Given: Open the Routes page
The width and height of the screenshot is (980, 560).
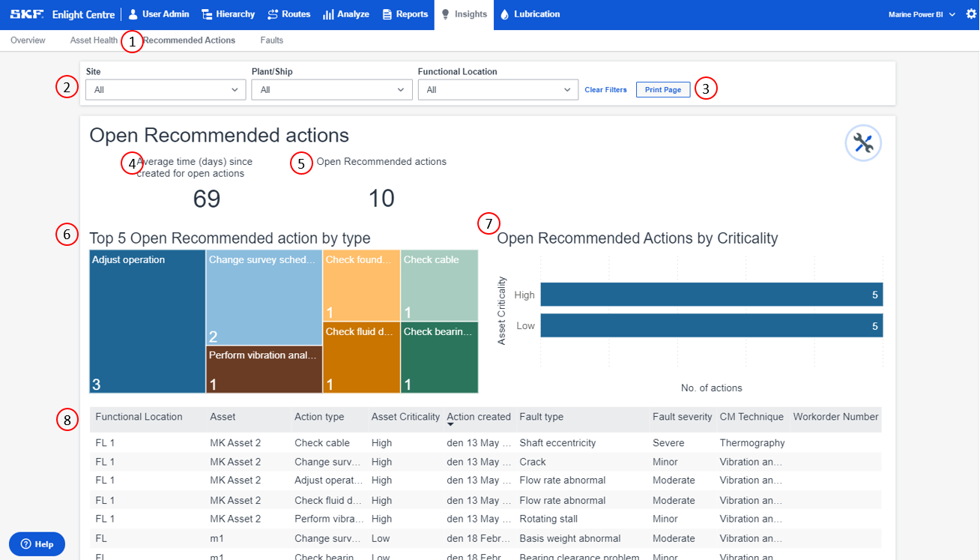Looking at the screenshot, I should coord(288,13).
